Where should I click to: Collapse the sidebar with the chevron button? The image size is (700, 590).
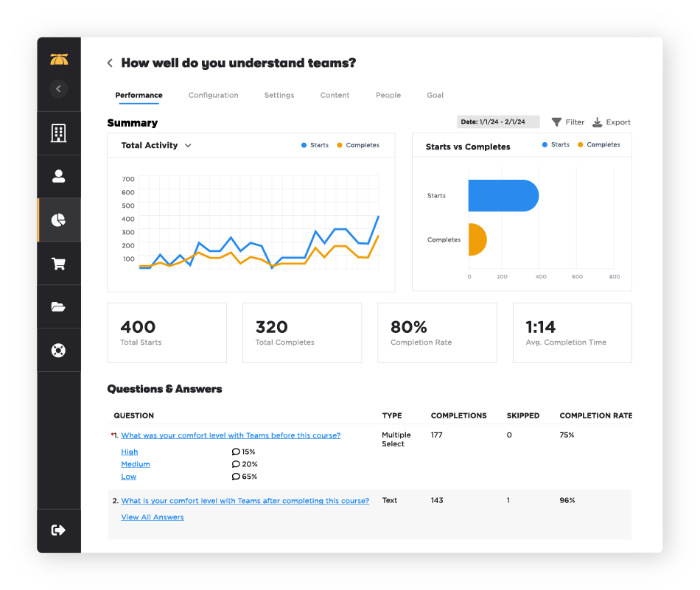point(58,88)
